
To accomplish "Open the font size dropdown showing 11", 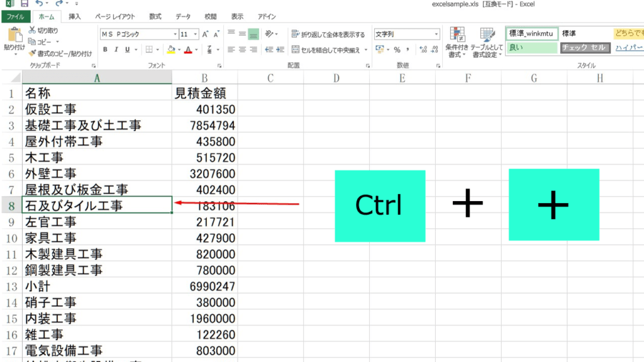I will [196, 34].
